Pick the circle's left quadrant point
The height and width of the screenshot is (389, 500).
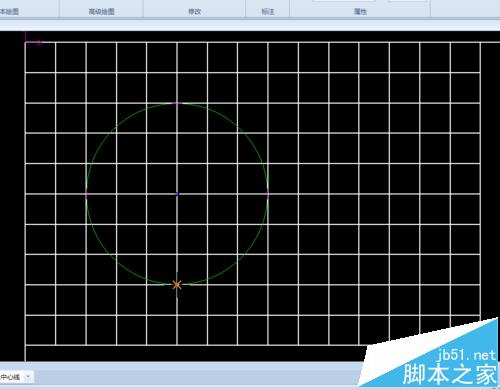[86, 194]
